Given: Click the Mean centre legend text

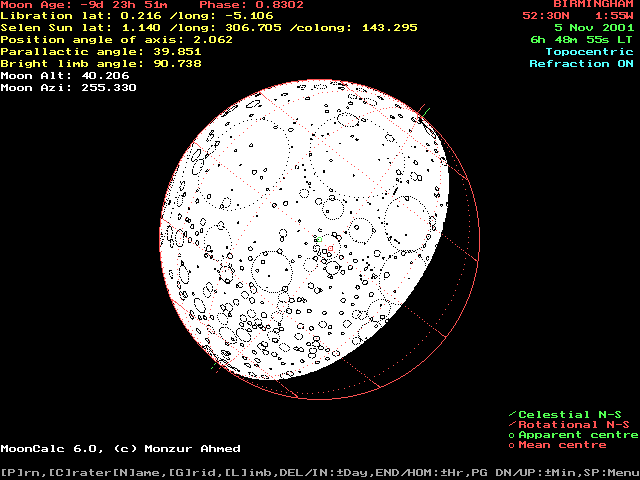Looking at the screenshot, I should pos(562,445).
